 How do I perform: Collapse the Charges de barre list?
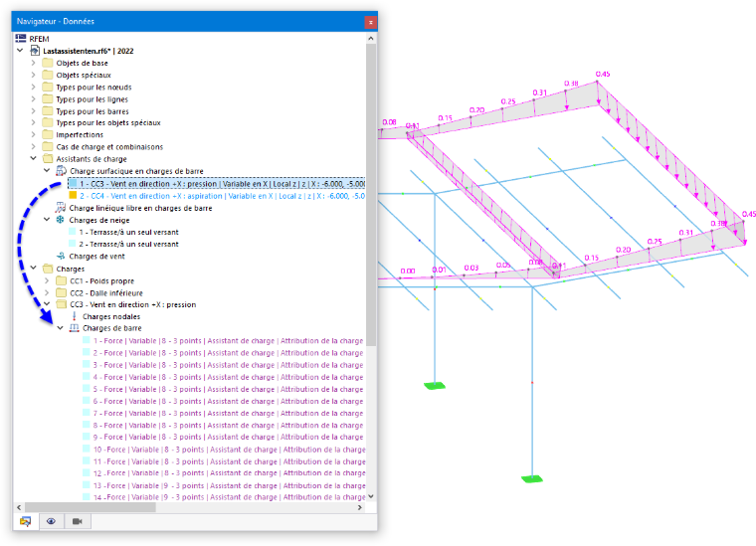pos(61,327)
